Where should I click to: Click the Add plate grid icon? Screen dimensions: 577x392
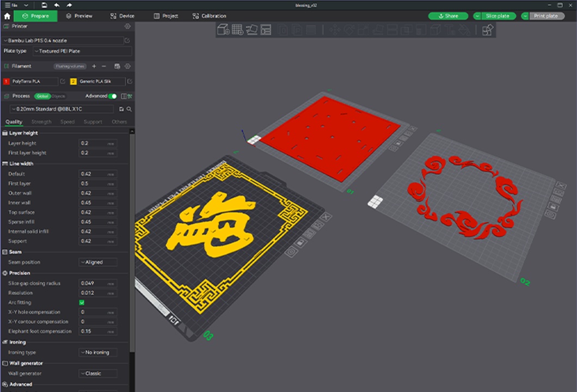(237, 29)
